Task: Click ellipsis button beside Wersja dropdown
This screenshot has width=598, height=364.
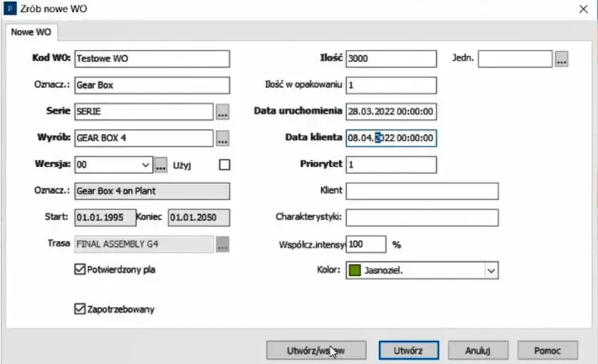Action: (161, 165)
